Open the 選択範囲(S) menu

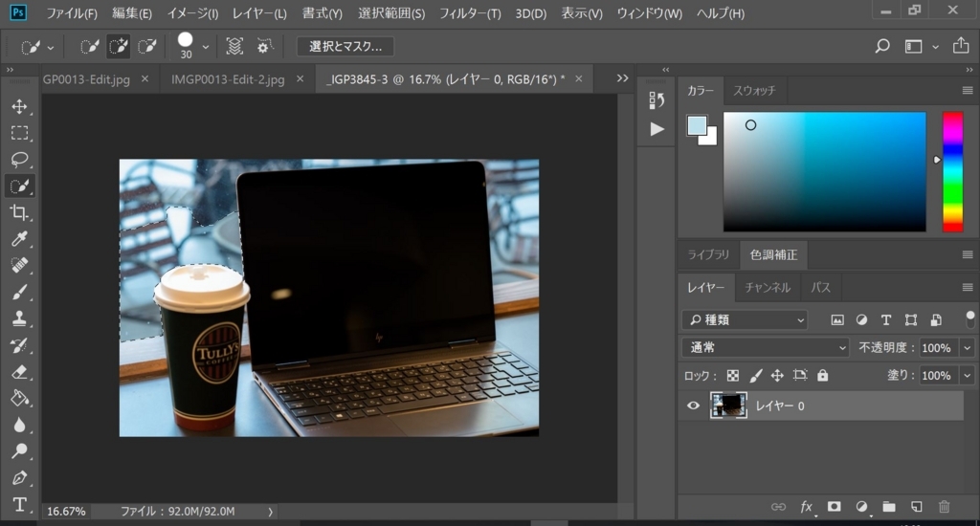click(391, 13)
